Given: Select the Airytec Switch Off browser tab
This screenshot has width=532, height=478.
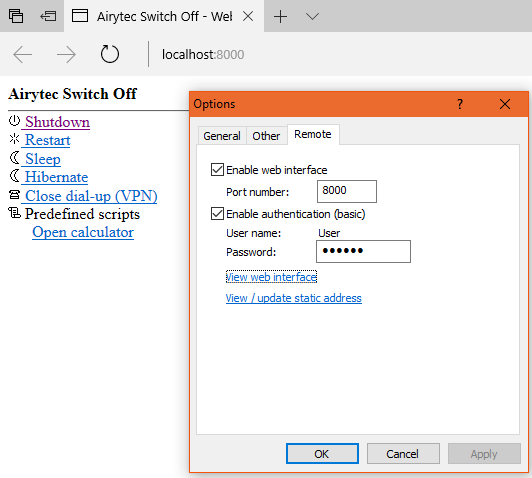Looking at the screenshot, I should pos(164,16).
